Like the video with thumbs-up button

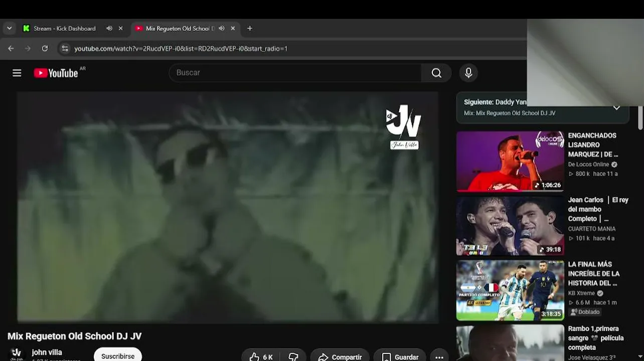[261, 357]
